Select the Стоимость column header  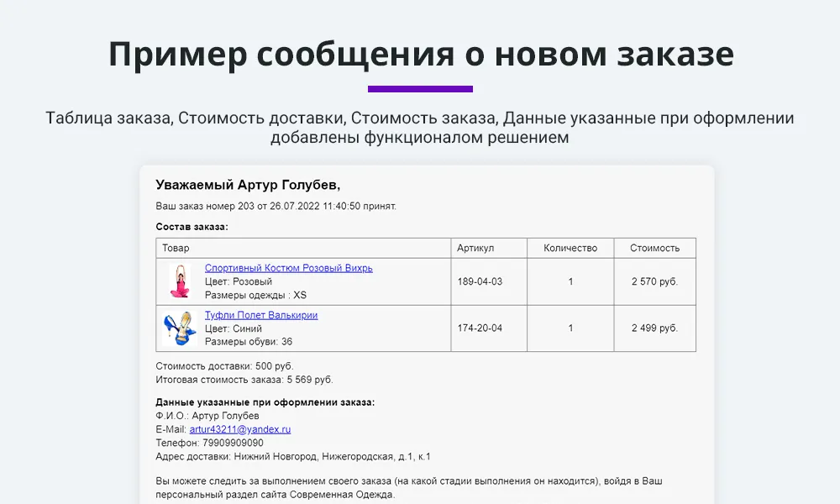click(x=654, y=247)
